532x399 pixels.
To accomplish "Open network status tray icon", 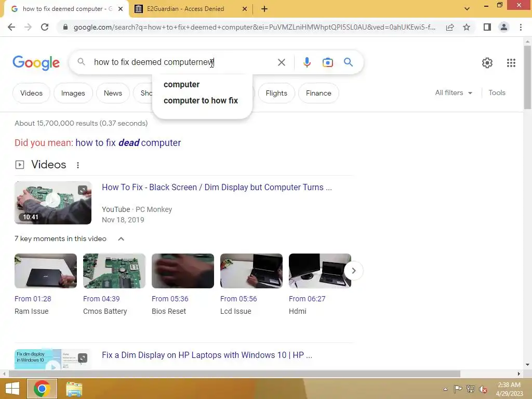I will click(x=470, y=389).
